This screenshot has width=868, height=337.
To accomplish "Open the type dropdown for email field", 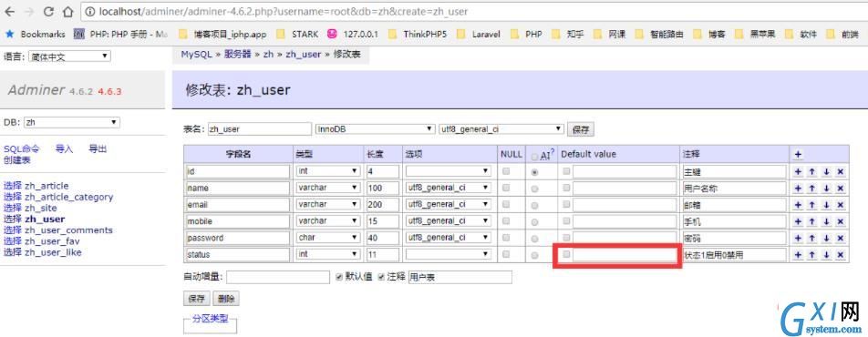I will [327, 205].
